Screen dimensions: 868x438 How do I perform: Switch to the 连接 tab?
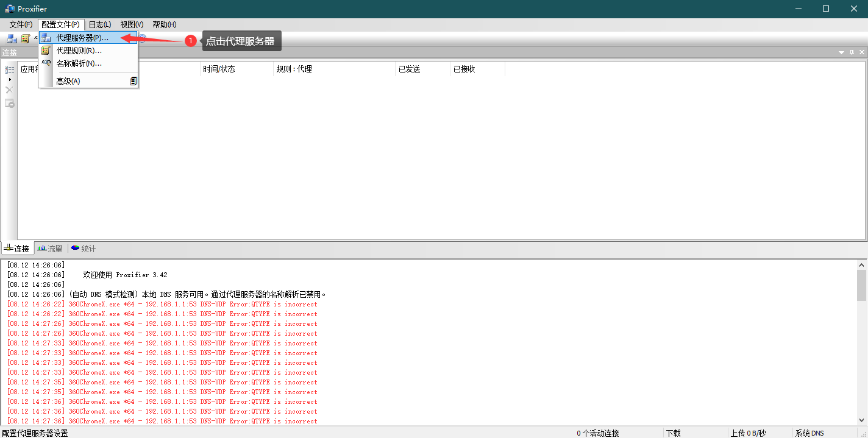tap(17, 249)
